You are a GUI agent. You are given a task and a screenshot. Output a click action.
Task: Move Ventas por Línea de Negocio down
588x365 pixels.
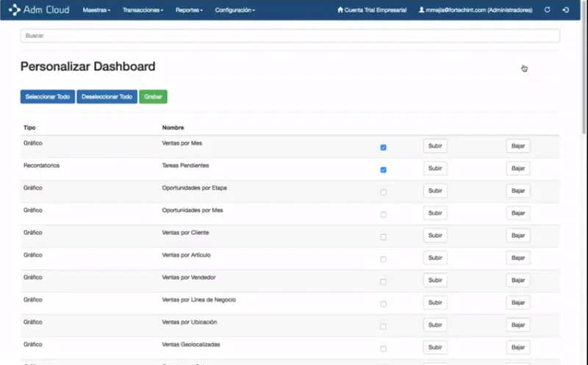(518, 303)
